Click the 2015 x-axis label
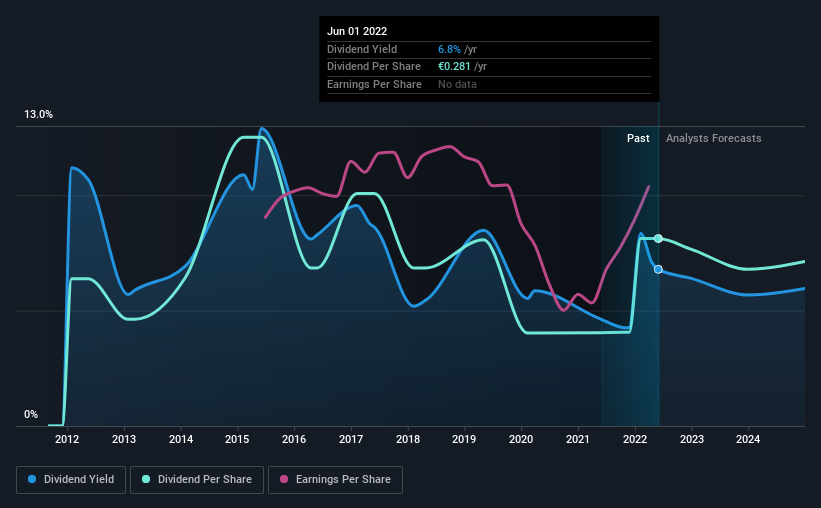 coord(237,439)
